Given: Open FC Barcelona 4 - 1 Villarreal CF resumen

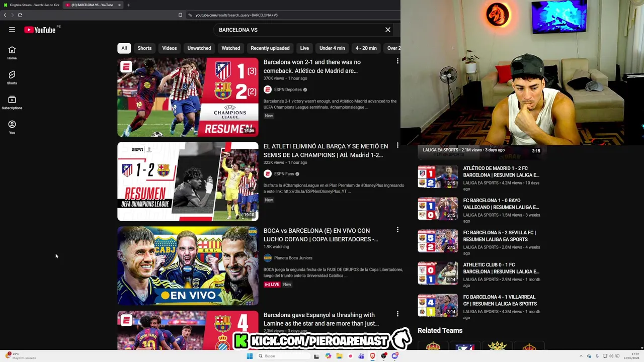Looking at the screenshot, I should tap(500, 300).
